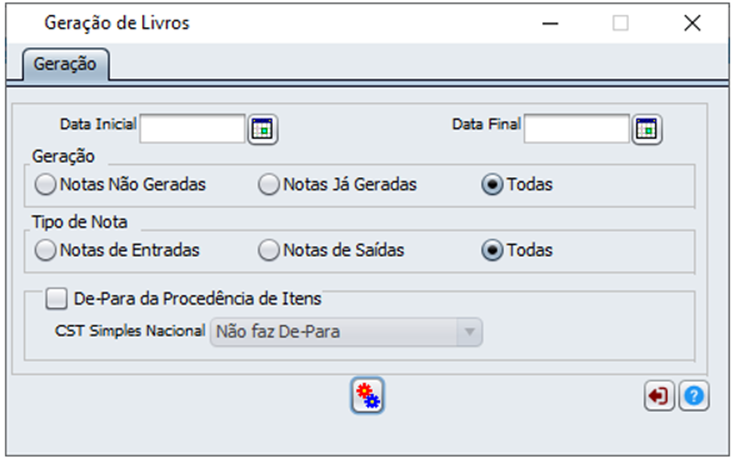
Task: Open the Data Final calendar picker
Action: pyautogui.click(x=646, y=129)
